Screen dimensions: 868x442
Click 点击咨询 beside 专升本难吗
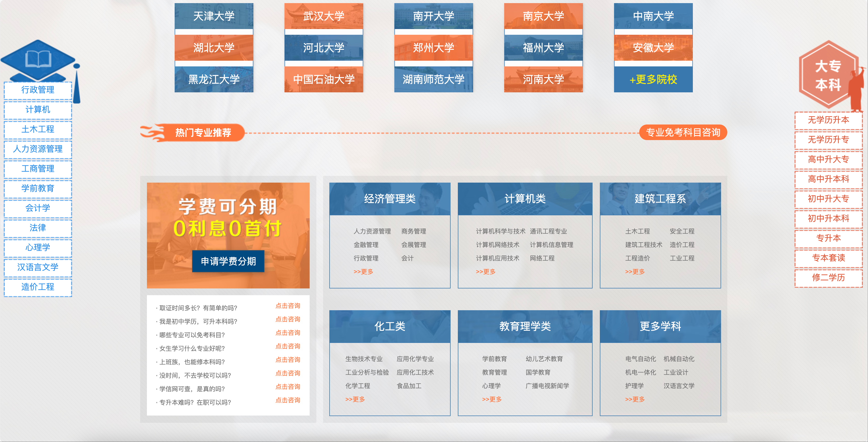(x=288, y=400)
